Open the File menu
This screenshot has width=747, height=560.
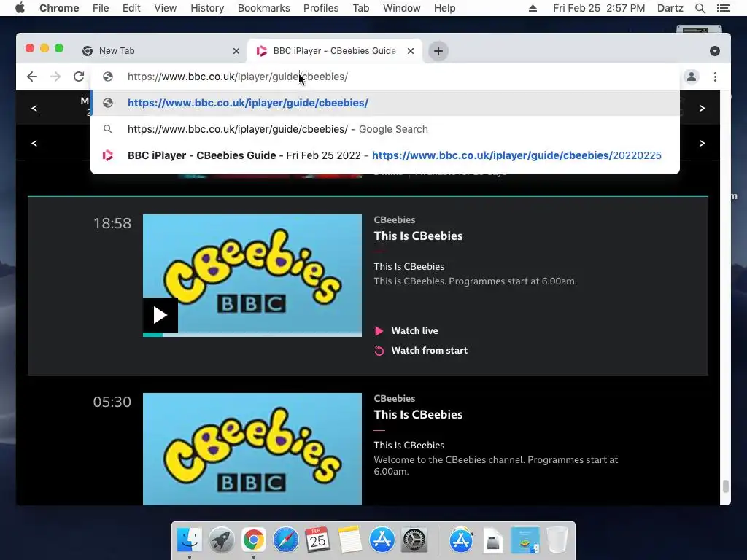coord(101,8)
